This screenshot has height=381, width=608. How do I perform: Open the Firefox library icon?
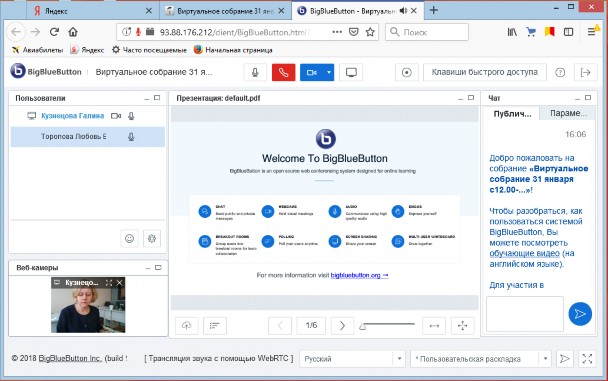[512, 32]
